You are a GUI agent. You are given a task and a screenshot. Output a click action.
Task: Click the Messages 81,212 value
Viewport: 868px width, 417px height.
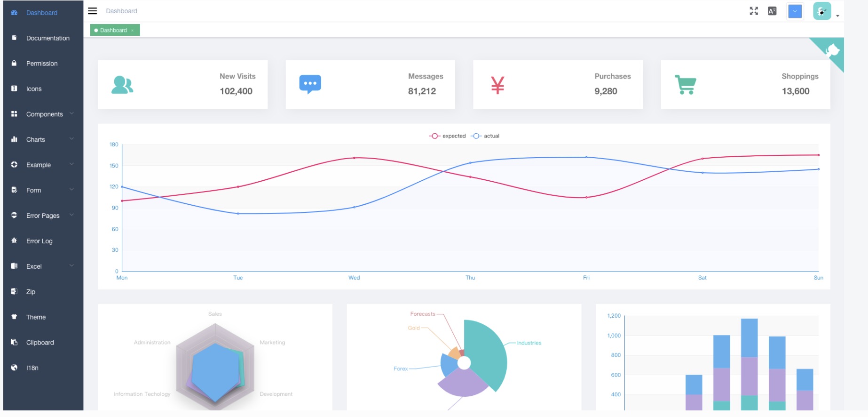(422, 91)
